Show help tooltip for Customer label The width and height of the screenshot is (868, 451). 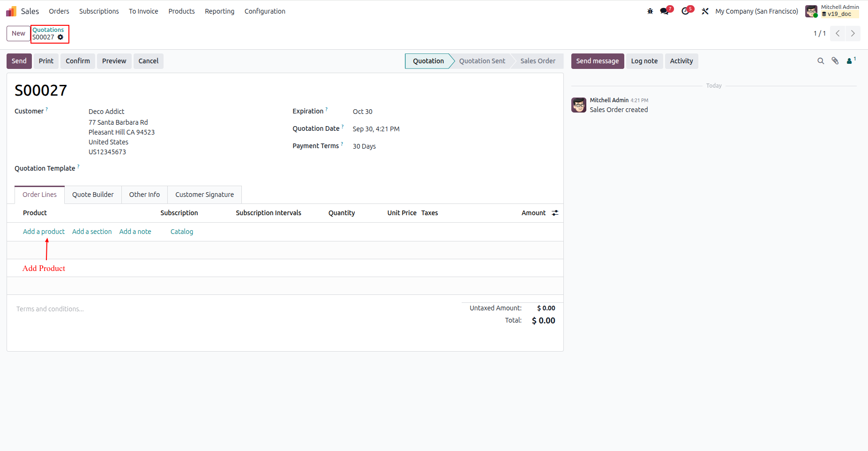[x=46, y=109]
